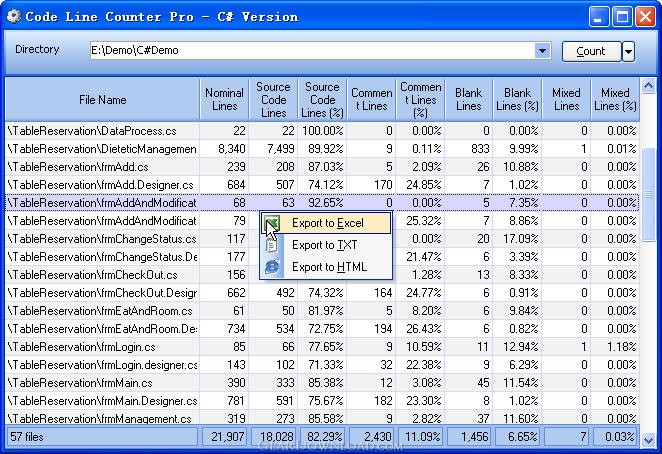Expand the Directory path dropdown

(542, 51)
